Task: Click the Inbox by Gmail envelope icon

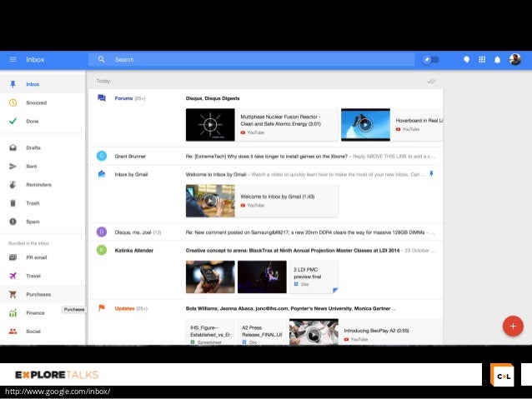Action: [x=102, y=174]
